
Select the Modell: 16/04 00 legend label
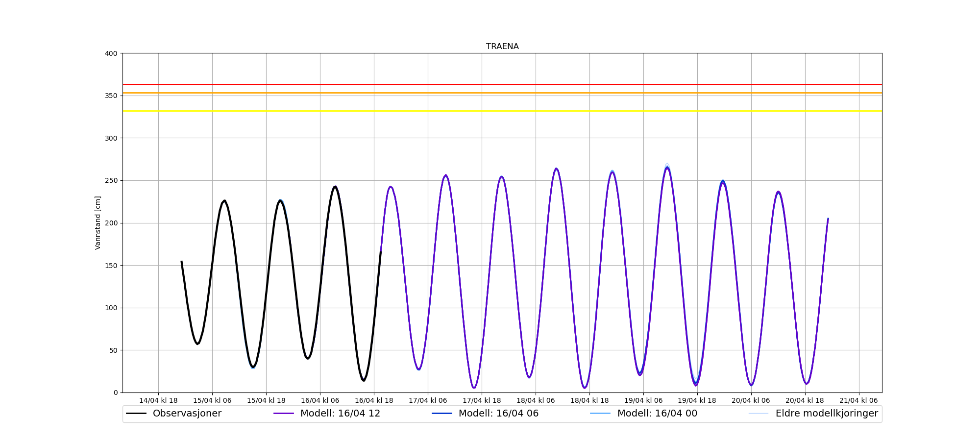657,414
